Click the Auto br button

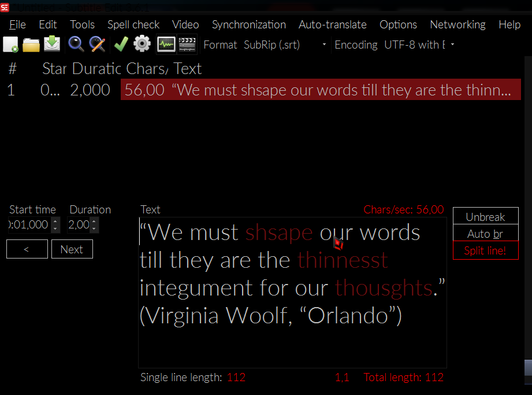(x=486, y=233)
